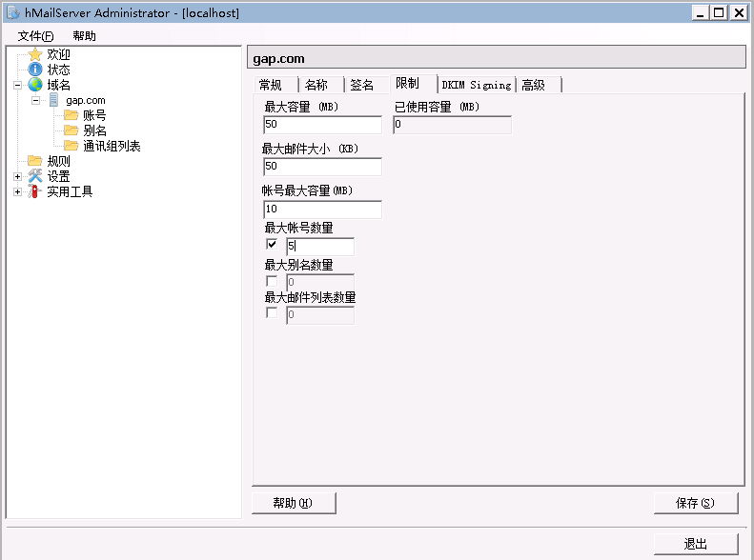Click the tools icon beside 设置
Viewport: 754px width, 560px height.
coord(35,176)
